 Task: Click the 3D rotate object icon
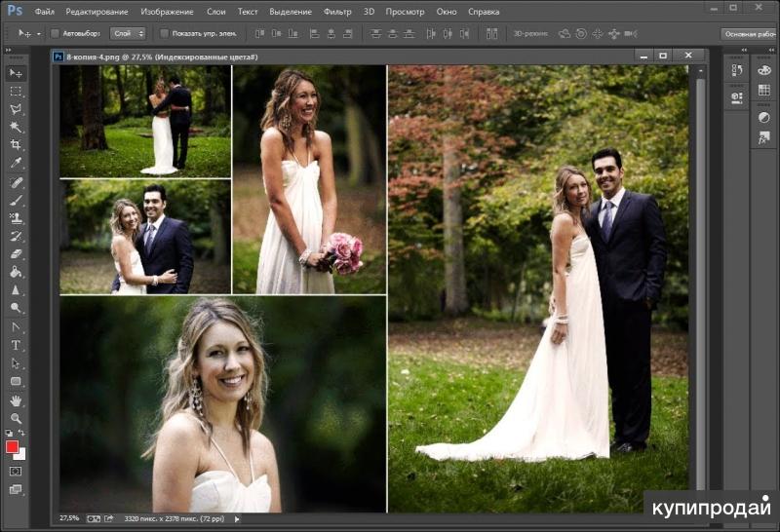[565, 33]
